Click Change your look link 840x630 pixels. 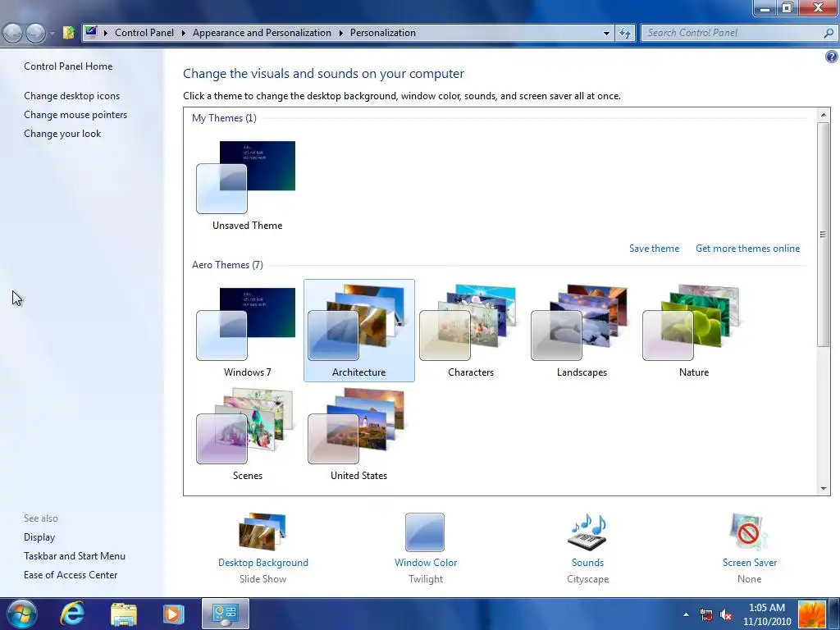tap(62, 134)
